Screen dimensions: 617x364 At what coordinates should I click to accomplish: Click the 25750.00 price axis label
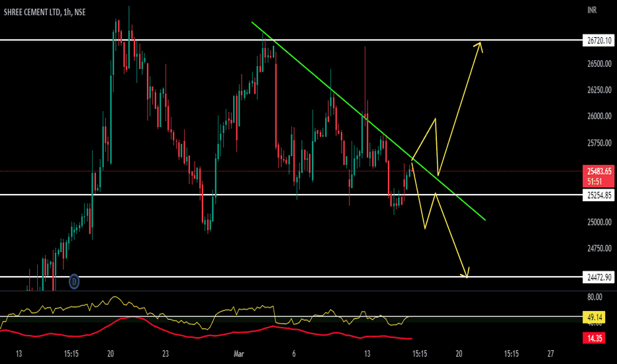coord(599,143)
